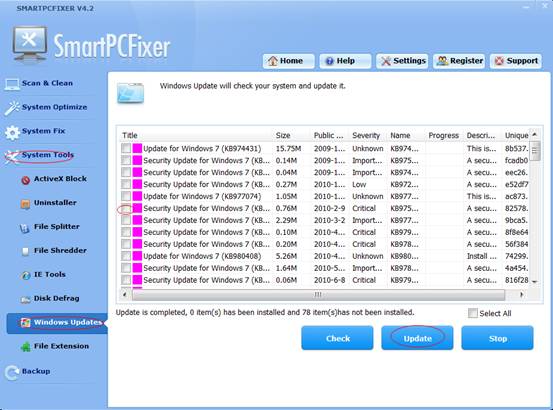Start the Disk Defrag tool
Image resolution: width=553 pixels, height=410 pixels.
(50, 299)
